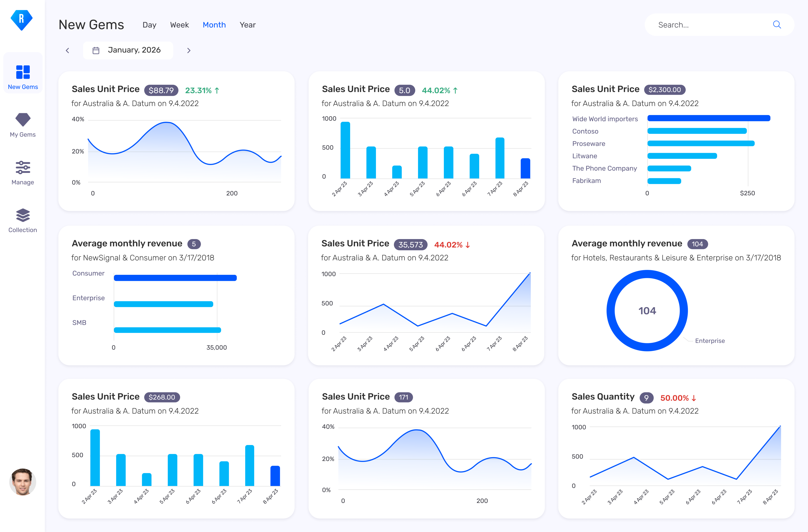808x532 pixels.
Task: Open the January, 2026 date picker
Action: point(128,50)
